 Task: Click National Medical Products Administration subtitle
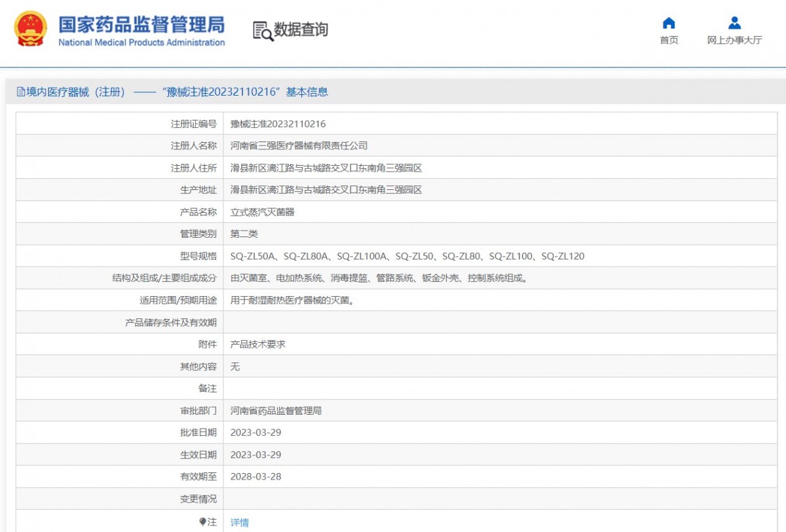pos(141,43)
